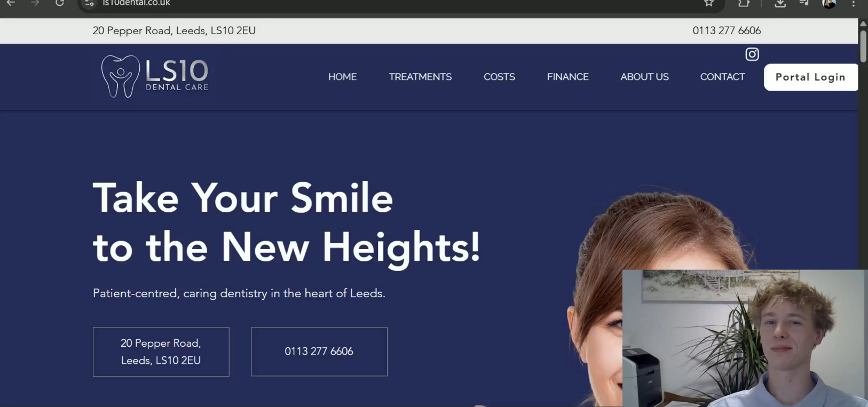Open the Chrome profile avatar
This screenshot has height=407, width=868.
click(829, 3)
